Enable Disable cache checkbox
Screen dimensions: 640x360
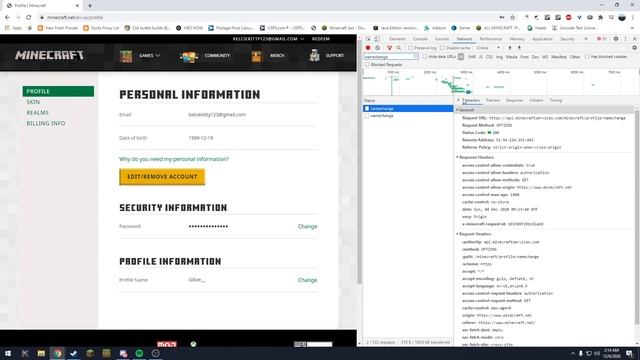tap(442, 48)
